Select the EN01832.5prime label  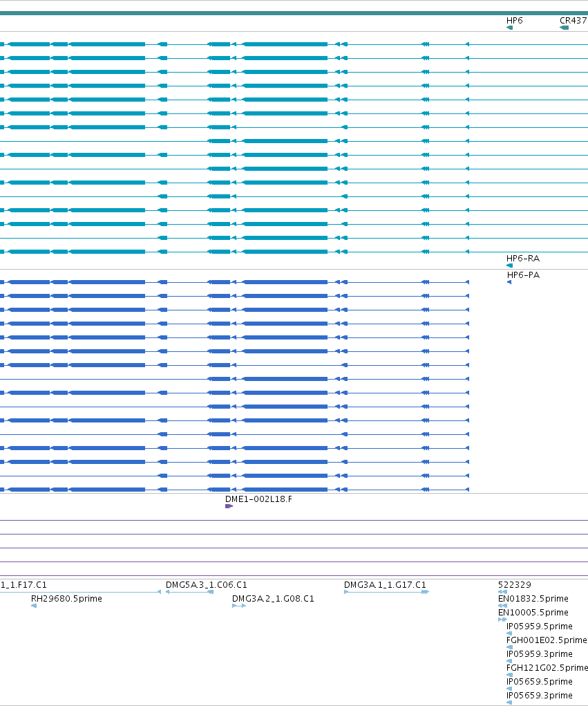(x=533, y=598)
